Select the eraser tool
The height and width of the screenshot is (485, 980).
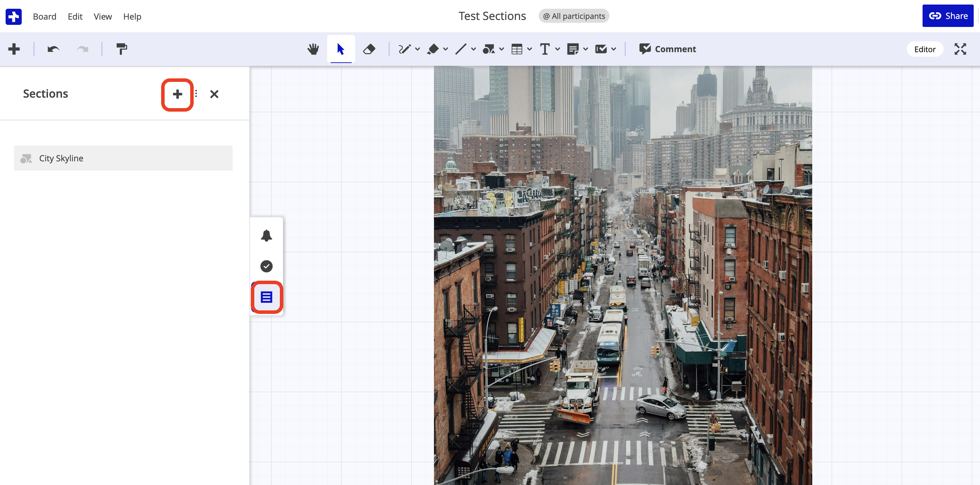[x=369, y=49]
